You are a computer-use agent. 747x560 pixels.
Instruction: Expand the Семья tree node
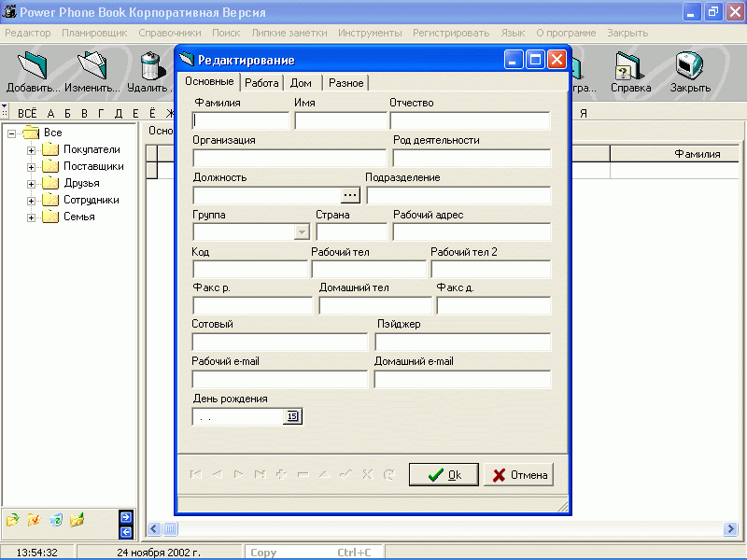[31, 217]
